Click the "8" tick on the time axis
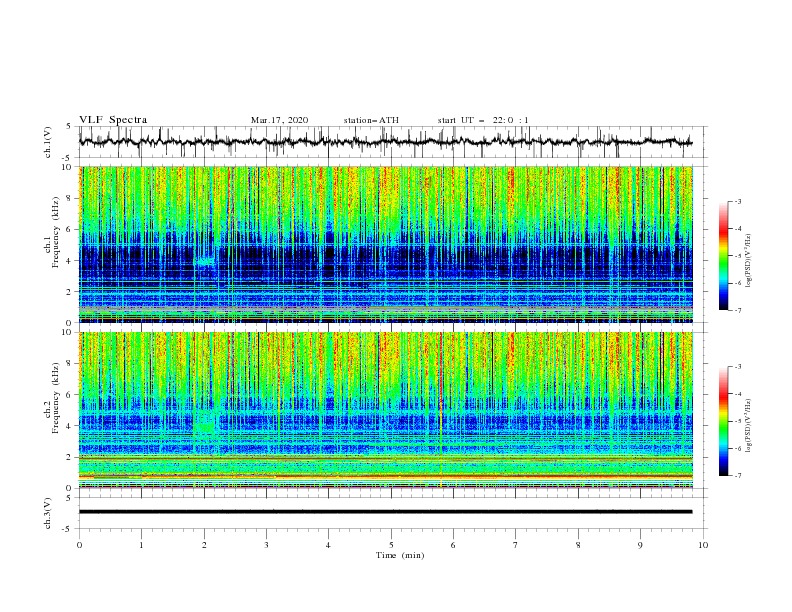The image size is (792, 612). 578,545
